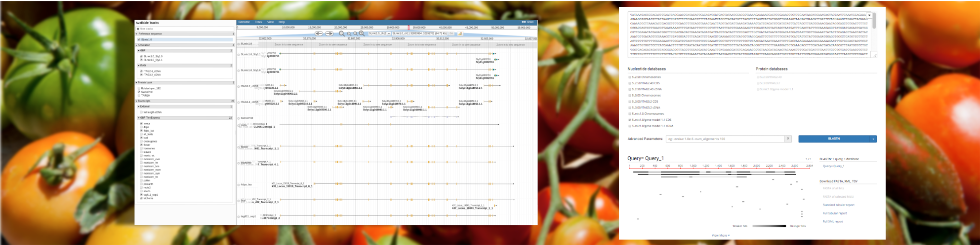Click the large zoom in magnifier

point(362,34)
